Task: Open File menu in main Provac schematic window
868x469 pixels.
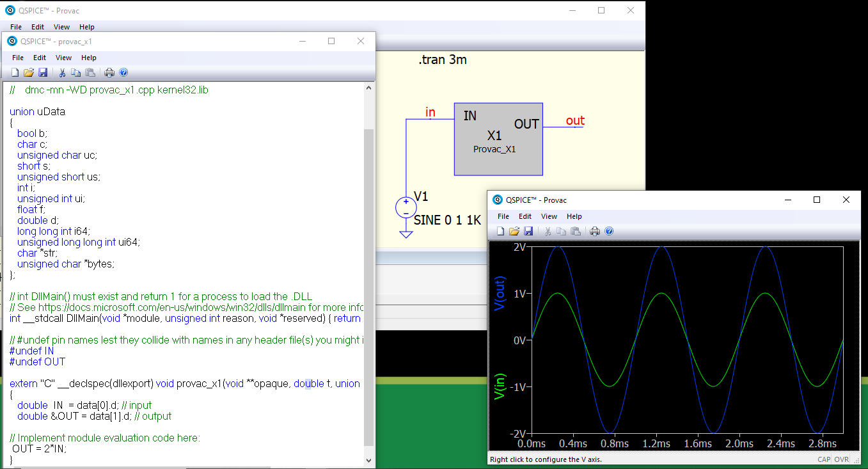Action: [16, 27]
